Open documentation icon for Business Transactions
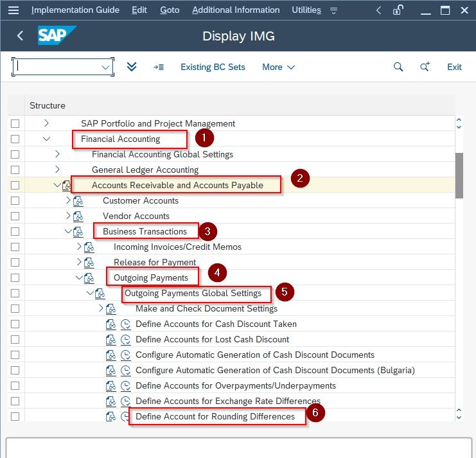 [78, 232]
